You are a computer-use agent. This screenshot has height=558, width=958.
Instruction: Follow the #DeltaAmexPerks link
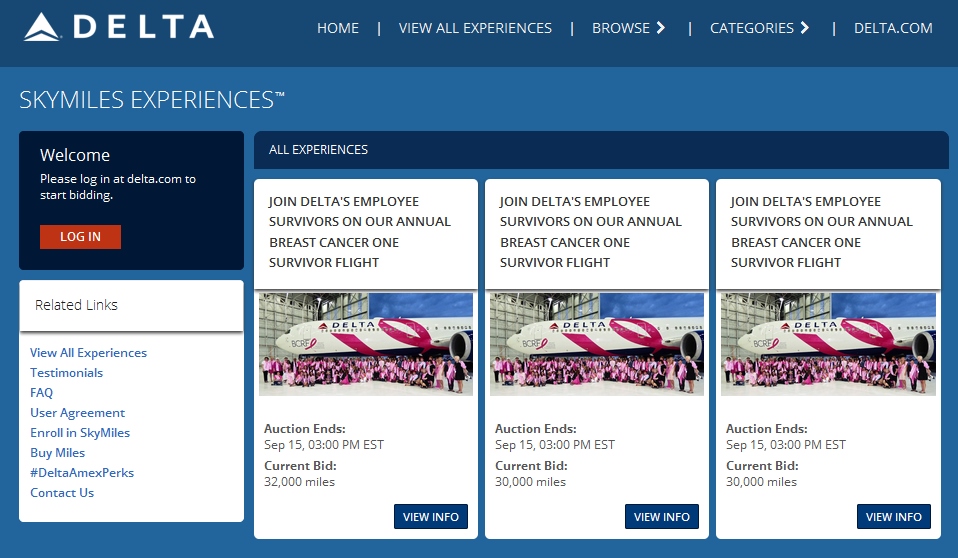82,473
